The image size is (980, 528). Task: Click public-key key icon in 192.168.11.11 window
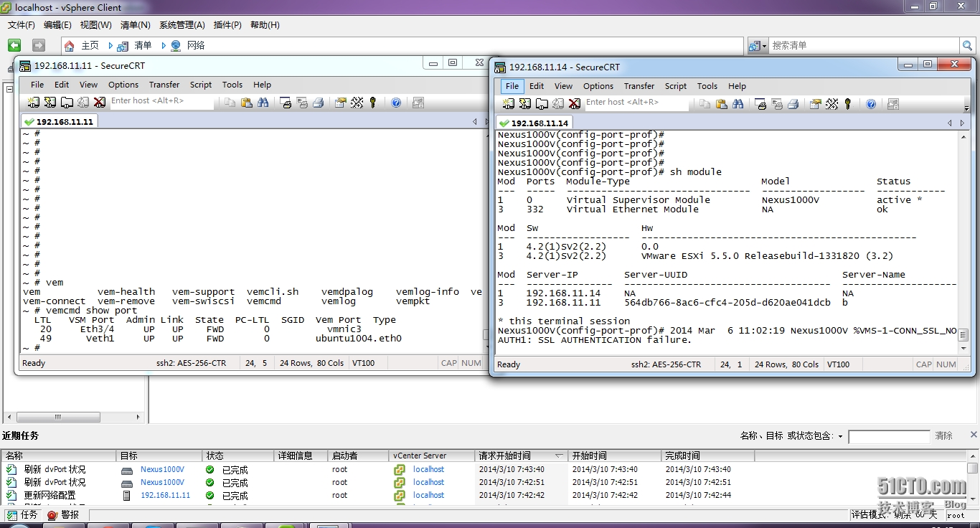(373, 103)
